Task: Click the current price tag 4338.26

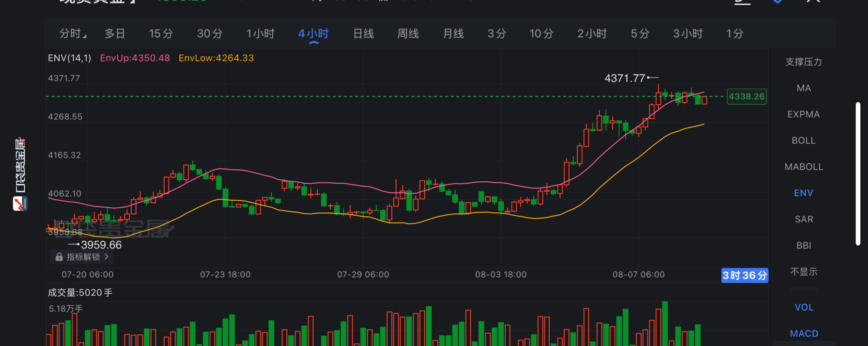Action: pyautogui.click(x=746, y=96)
